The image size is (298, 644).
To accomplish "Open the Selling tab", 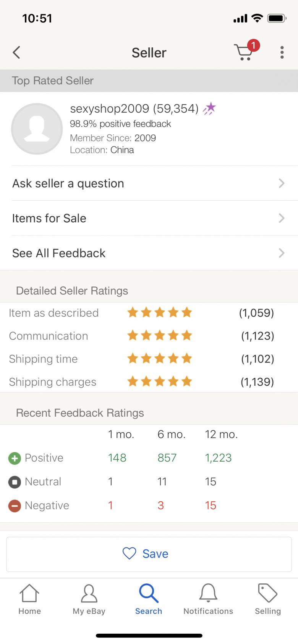I will 268,600.
